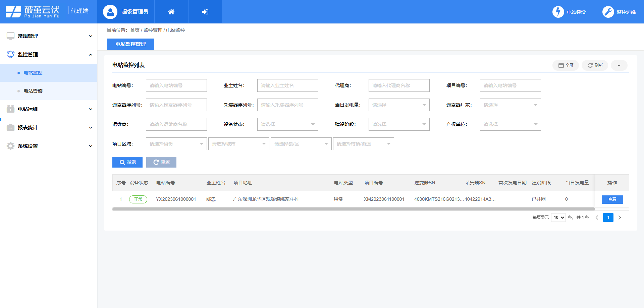
Task: Click the 报表统计 icon in sidebar
Action: (x=10, y=127)
